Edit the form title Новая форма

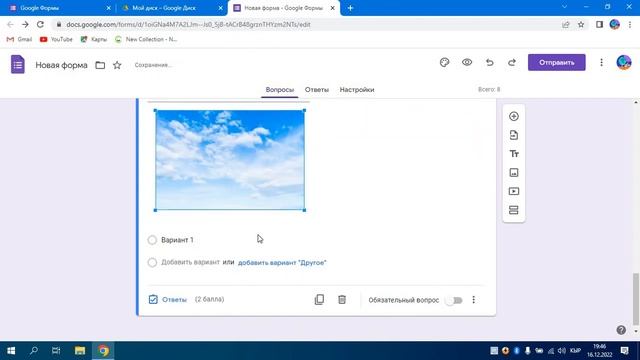tap(61, 65)
